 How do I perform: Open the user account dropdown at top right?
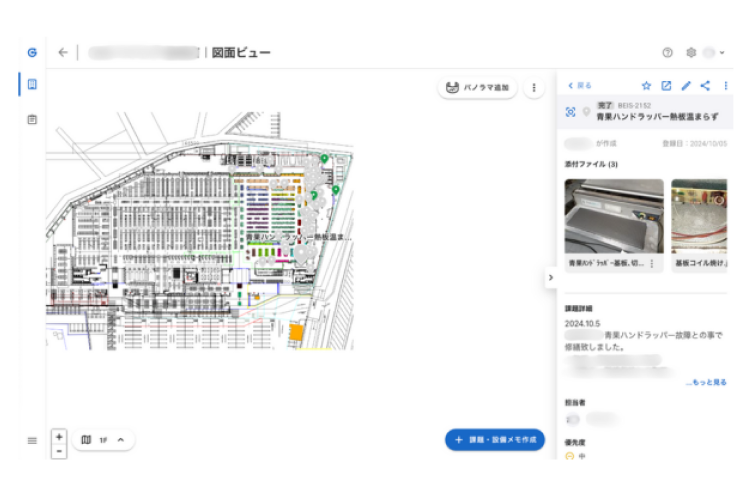(x=714, y=53)
